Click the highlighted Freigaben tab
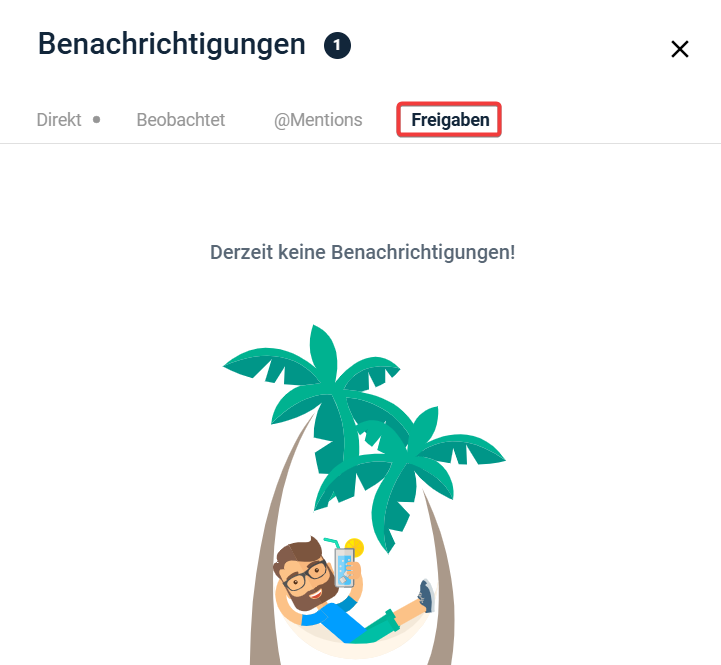Screen dimensions: 721x665 [450, 120]
